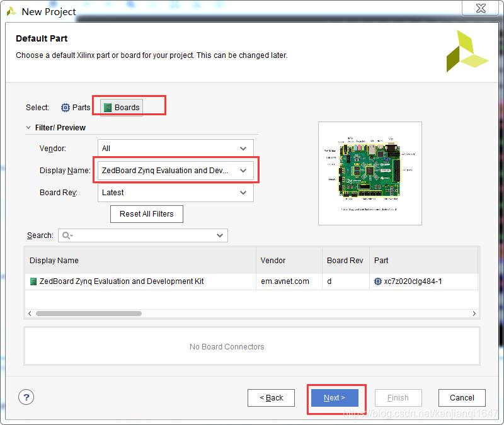Select the Parts option
The height and width of the screenshot is (425, 504).
76,107
